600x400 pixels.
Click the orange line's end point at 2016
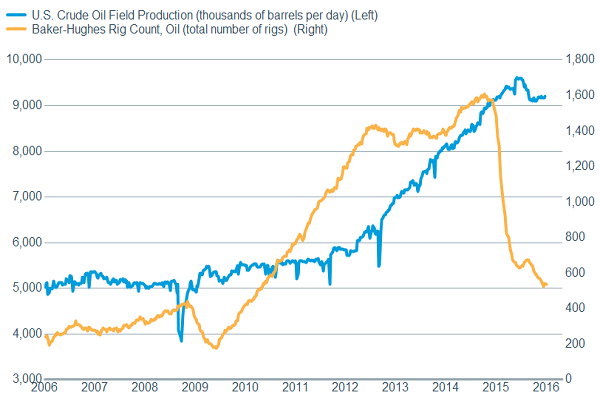(x=545, y=285)
